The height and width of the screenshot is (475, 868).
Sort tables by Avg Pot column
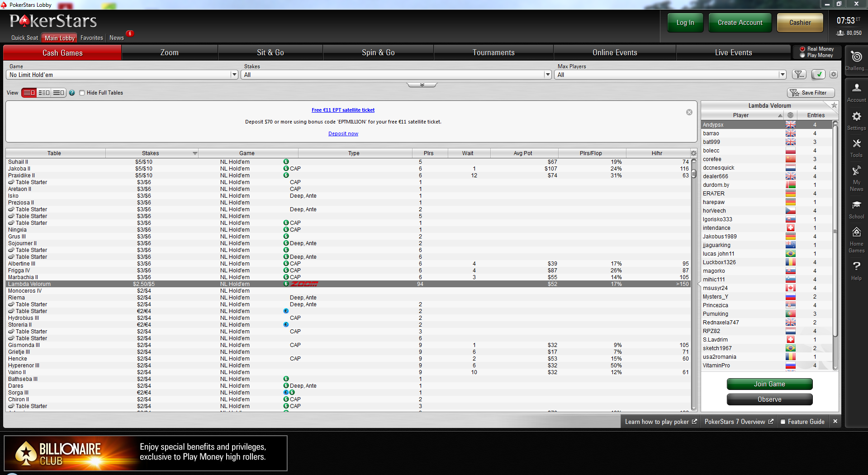tap(524, 153)
